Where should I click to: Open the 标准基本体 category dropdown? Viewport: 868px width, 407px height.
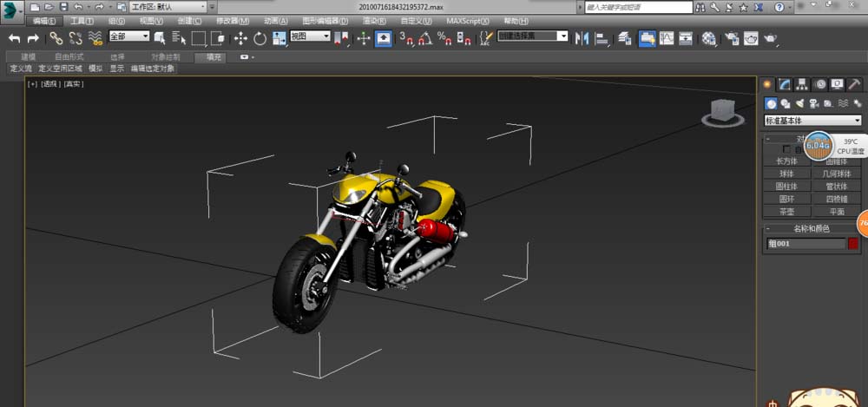pyautogui.click(x=812, y=121)
